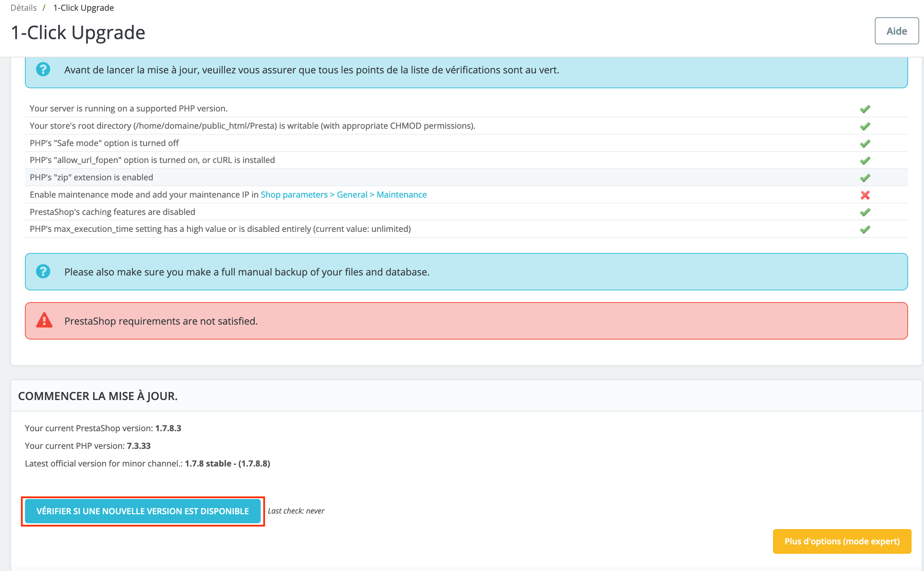Viewport: 924px width, 571px height.
Task: Click the full manual backup reminder text
Action: (x=247, y=272)
